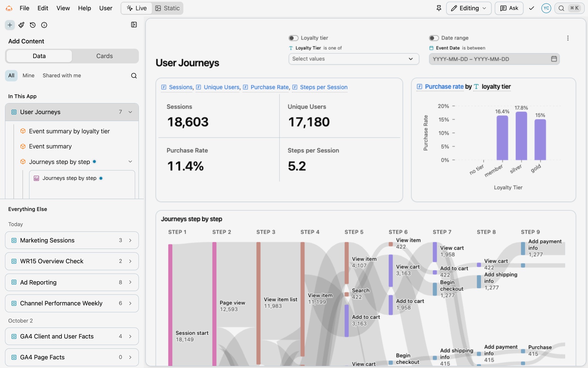588x368 pixels.
Task: Click the pin icon in top bar
Action: pyautogui.click(x=439, y=8)
